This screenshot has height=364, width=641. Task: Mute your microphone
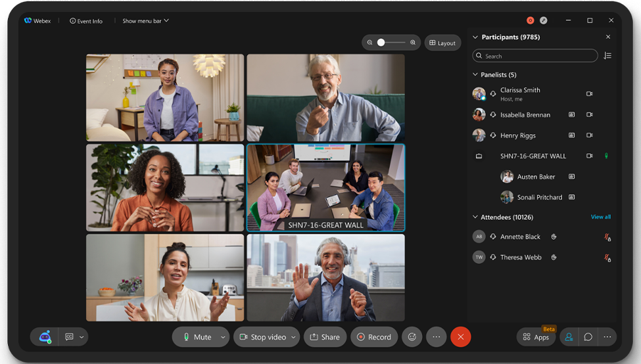coord(198,337)
